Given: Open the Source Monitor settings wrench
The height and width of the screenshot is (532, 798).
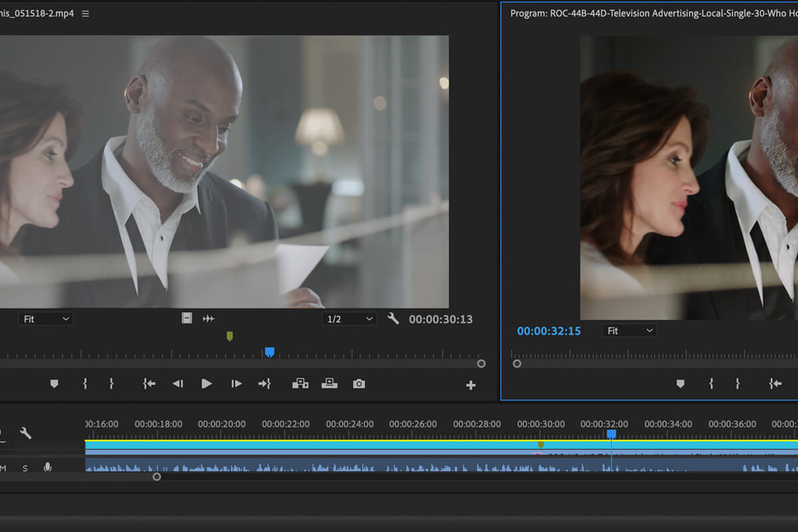Looking at the screenshot, I should [x=393, y=319].
